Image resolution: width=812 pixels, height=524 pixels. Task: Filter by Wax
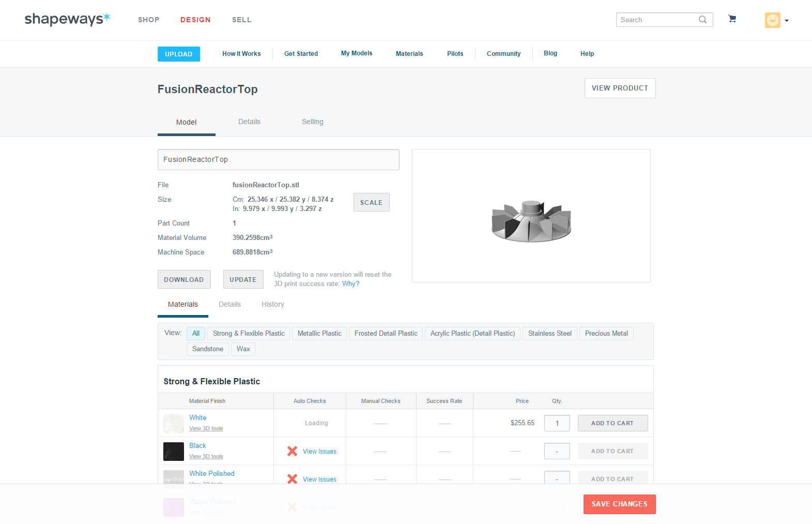click(x=243, y=349)
